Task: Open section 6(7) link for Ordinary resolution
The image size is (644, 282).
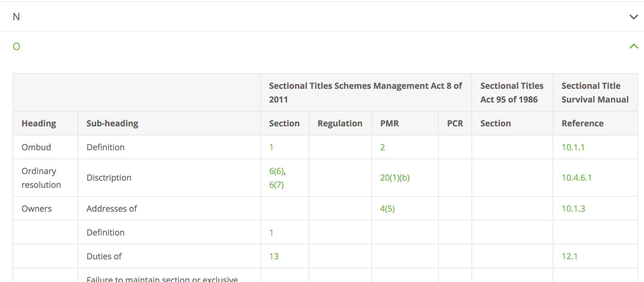Action: click(x=276, y=185)
